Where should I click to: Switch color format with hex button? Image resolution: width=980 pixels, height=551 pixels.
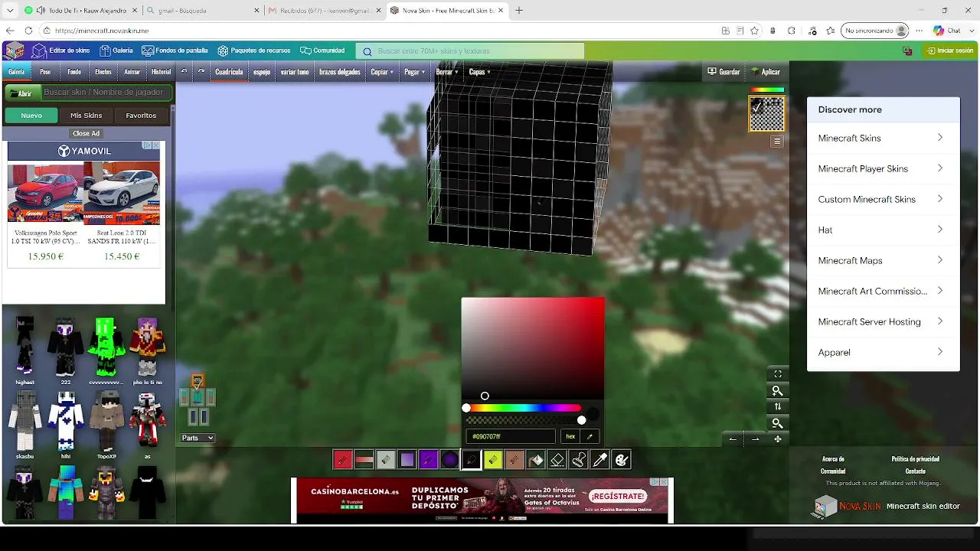(x=570, y=436)
